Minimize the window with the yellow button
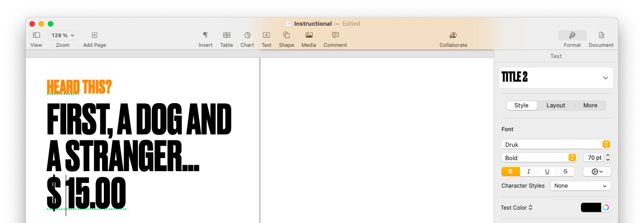 point(41,24)
